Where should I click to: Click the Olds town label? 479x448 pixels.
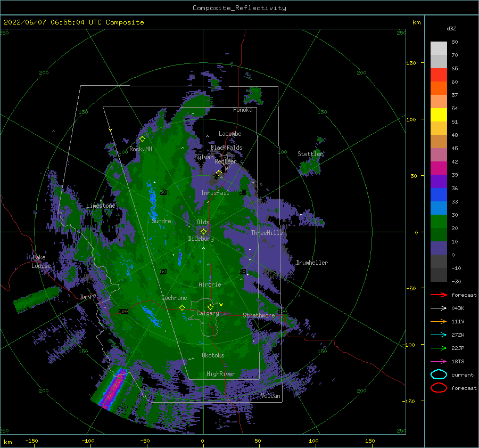click(x=203, y=222)
